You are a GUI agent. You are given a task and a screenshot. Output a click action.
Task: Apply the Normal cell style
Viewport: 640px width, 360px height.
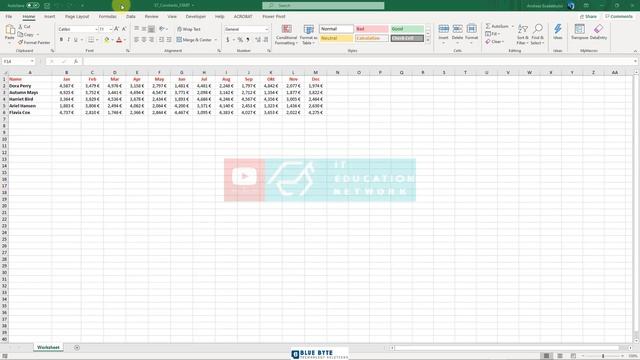336,29
